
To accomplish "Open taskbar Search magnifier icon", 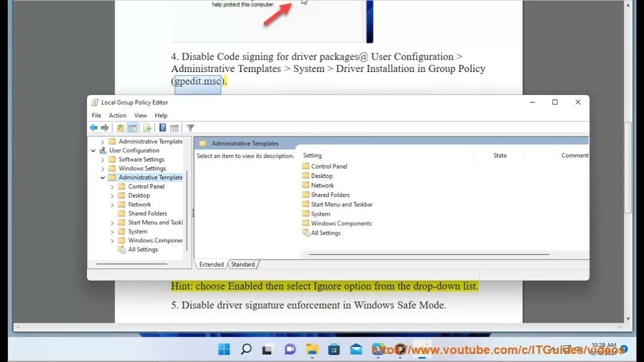I will (246, 349).
